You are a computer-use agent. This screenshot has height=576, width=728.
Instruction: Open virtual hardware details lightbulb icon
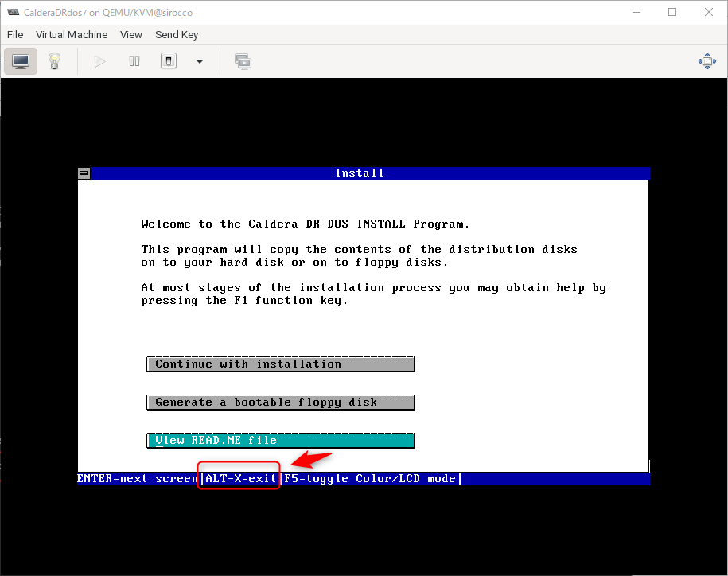point(55,61)
